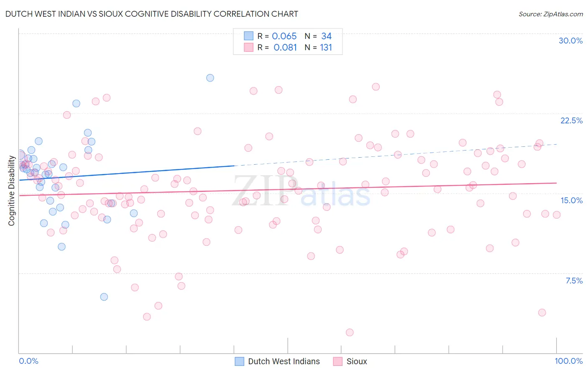Click the 22.5% y-axis label
Viewport: 588px width, 373px height.
click(x=571, y=120)
